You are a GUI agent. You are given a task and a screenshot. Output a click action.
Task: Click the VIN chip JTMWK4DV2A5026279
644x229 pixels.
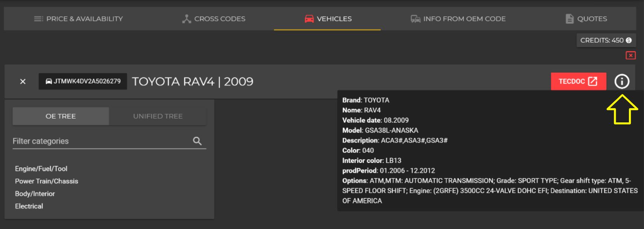coord(83,81)
